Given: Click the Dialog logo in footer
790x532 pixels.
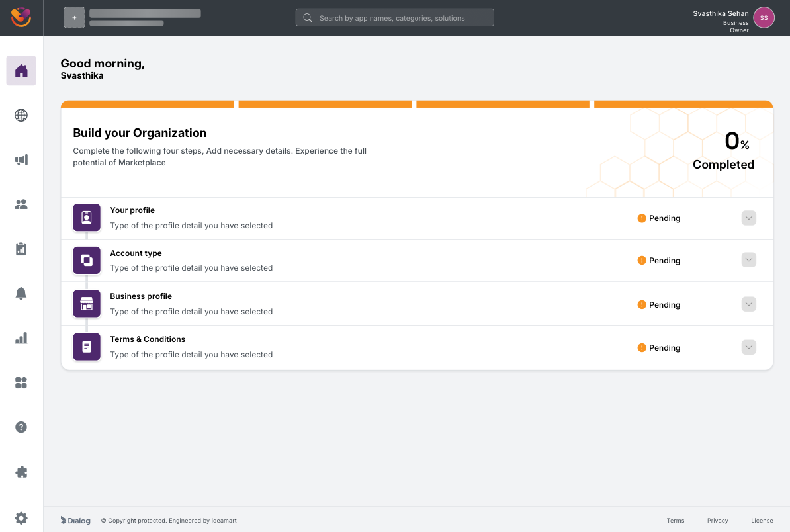Looking at the screenshot, I should point(75,520).
